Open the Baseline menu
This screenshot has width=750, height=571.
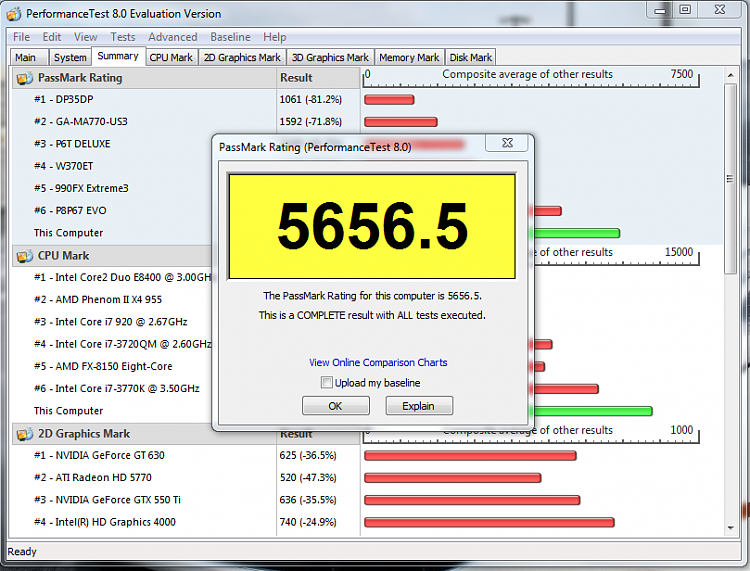231,37
